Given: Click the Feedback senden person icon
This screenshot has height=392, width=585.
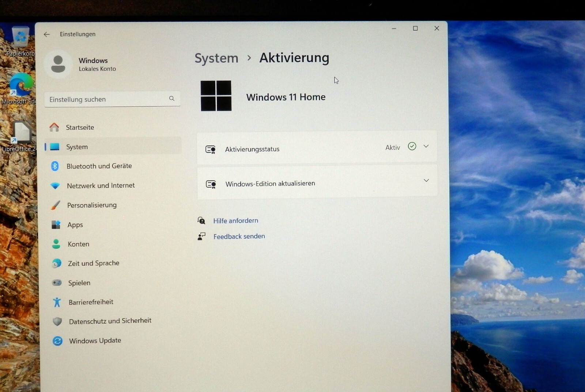Looking at the screenshot, I should [x=201, y=236].
